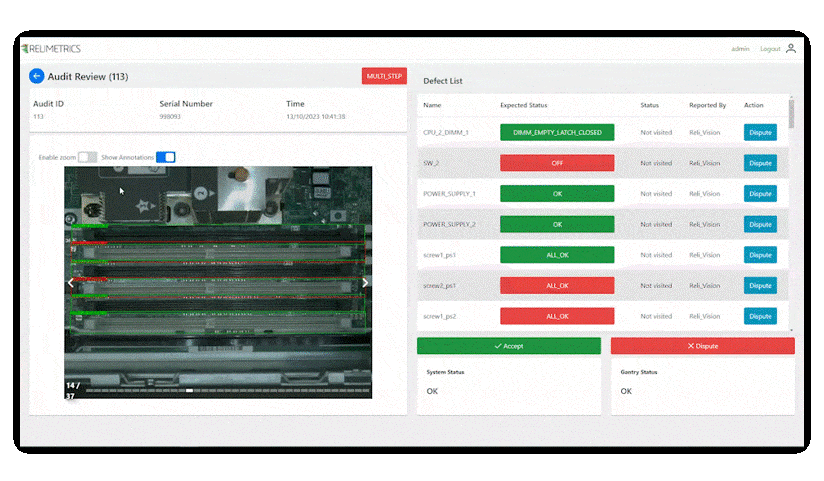Viewport: 824px width, 481px height.
Task: Click the Relimetrics logo
Action: coord(51,48)
